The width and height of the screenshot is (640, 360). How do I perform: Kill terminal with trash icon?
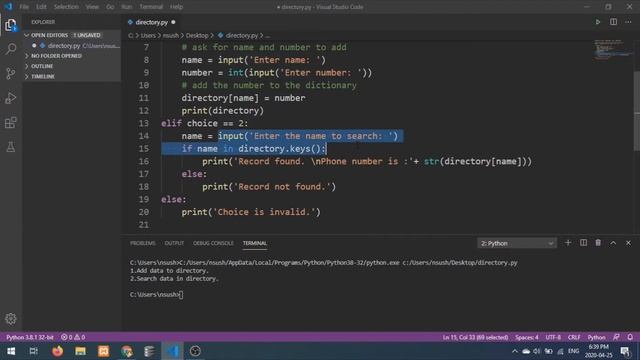598,243
